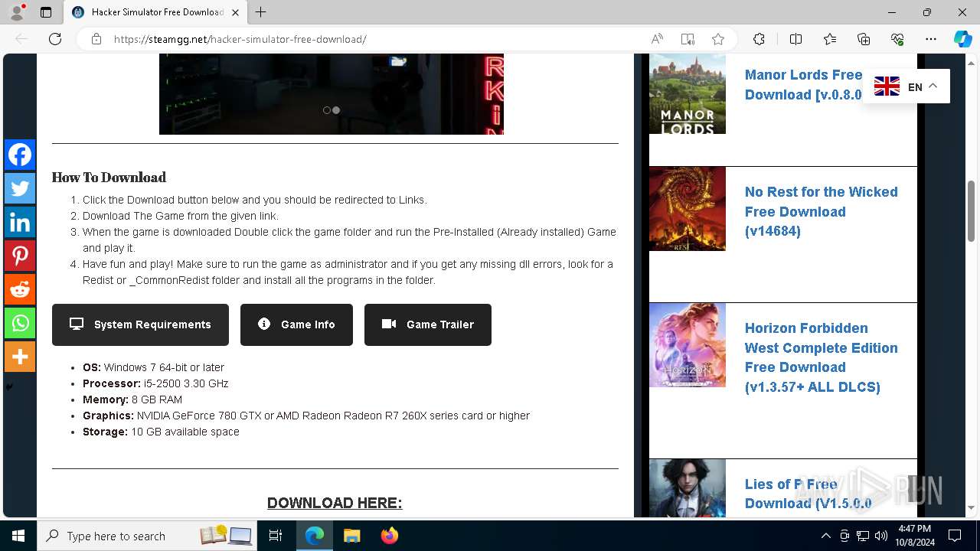The width and height of the screenshot is (980, 551).
Task: Open browser Extensions menu
Action: pos(759,39)
